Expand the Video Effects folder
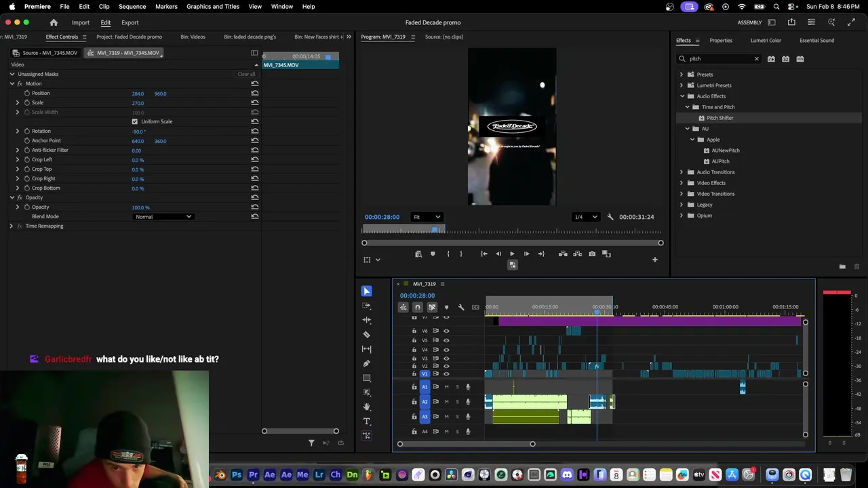868x488 pixels. pos(682,183)
